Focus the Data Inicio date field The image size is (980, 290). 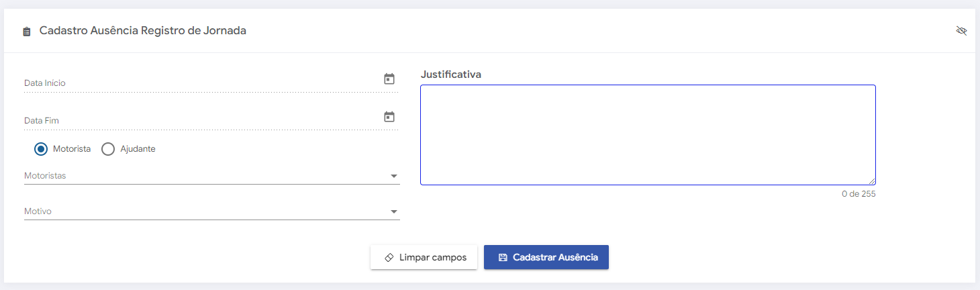pos(201,83)
